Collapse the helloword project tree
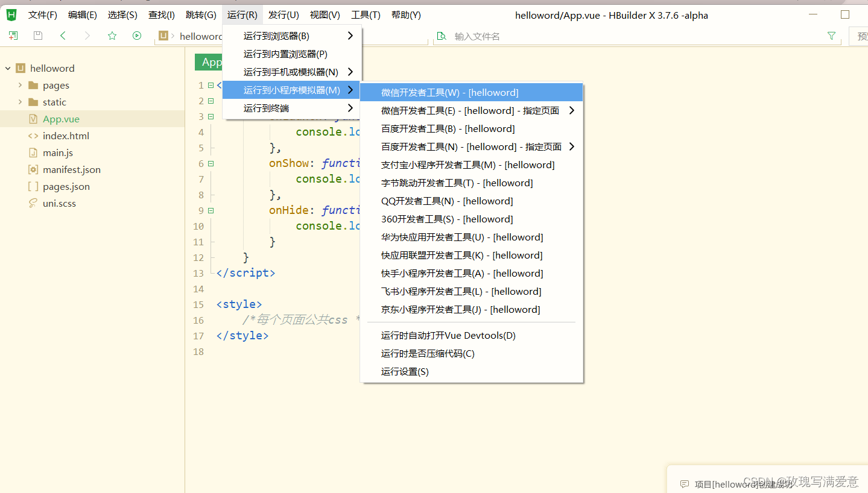868x493 pixels. 8,69
